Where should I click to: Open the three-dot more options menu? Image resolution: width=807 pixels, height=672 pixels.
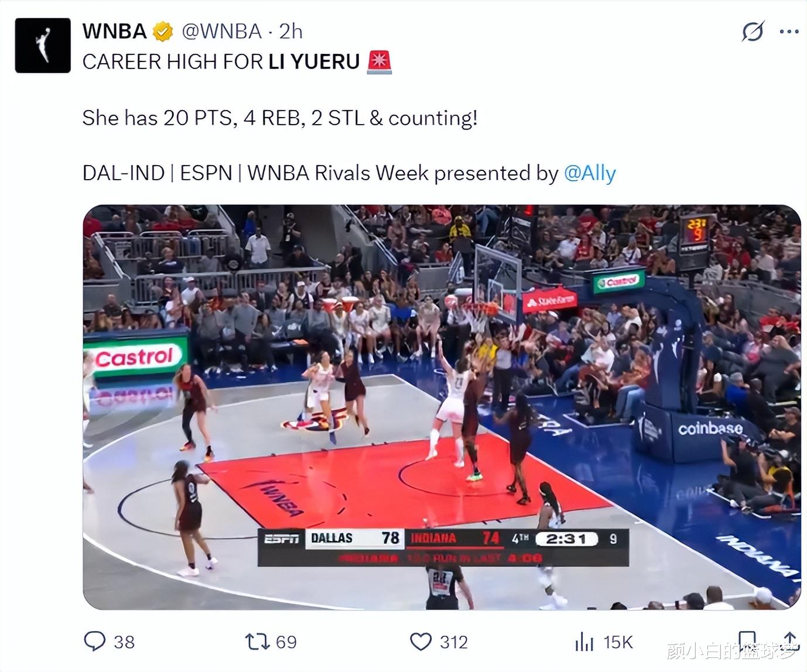789,32
